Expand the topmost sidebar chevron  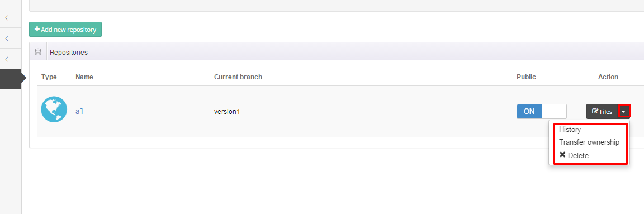(x=7, y=18)
